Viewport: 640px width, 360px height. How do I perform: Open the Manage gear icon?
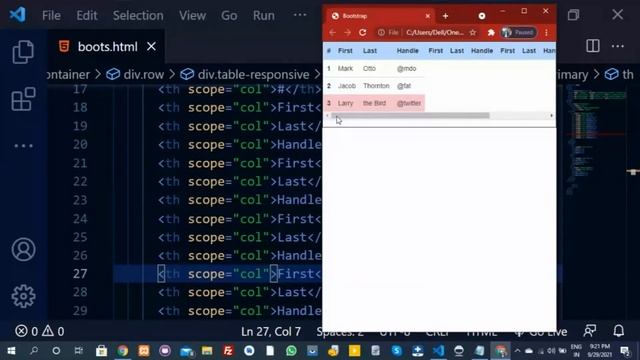pyautogui.click(x=23, y=296)
